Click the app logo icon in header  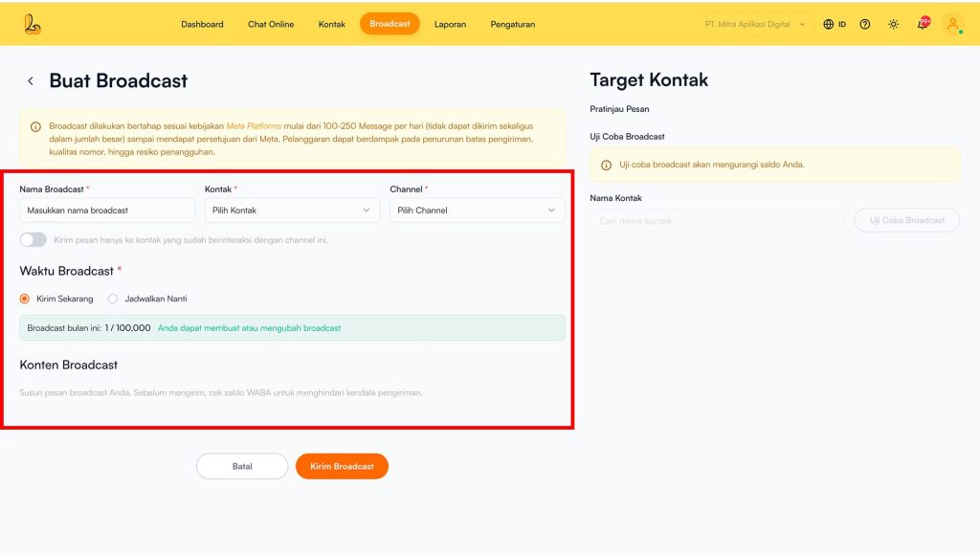click(33, 24)
